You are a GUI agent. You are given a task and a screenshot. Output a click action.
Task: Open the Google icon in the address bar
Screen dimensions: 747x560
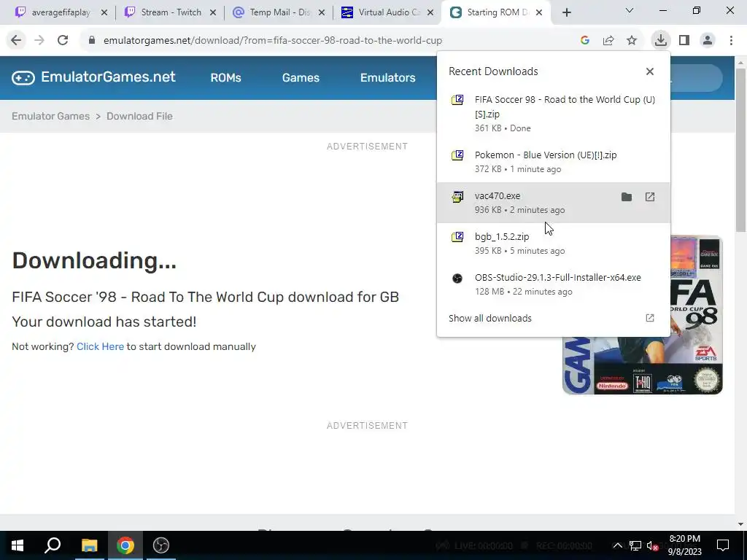click(585, 41)
